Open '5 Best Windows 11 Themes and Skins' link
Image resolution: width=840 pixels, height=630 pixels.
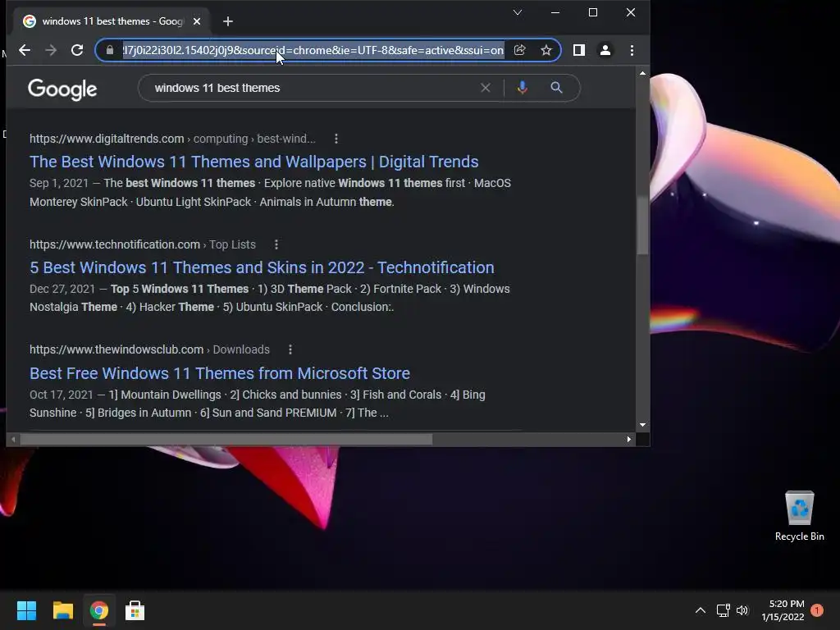coord(262,268)
